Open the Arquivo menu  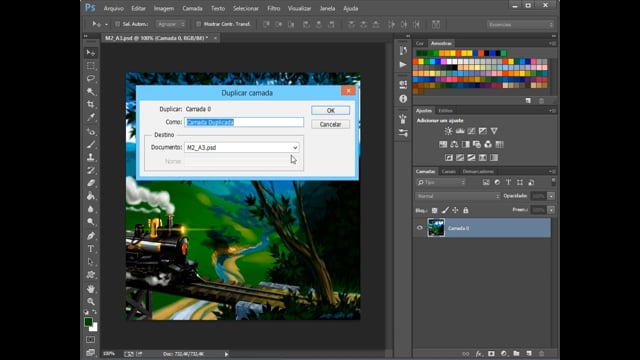coord(113,8)
